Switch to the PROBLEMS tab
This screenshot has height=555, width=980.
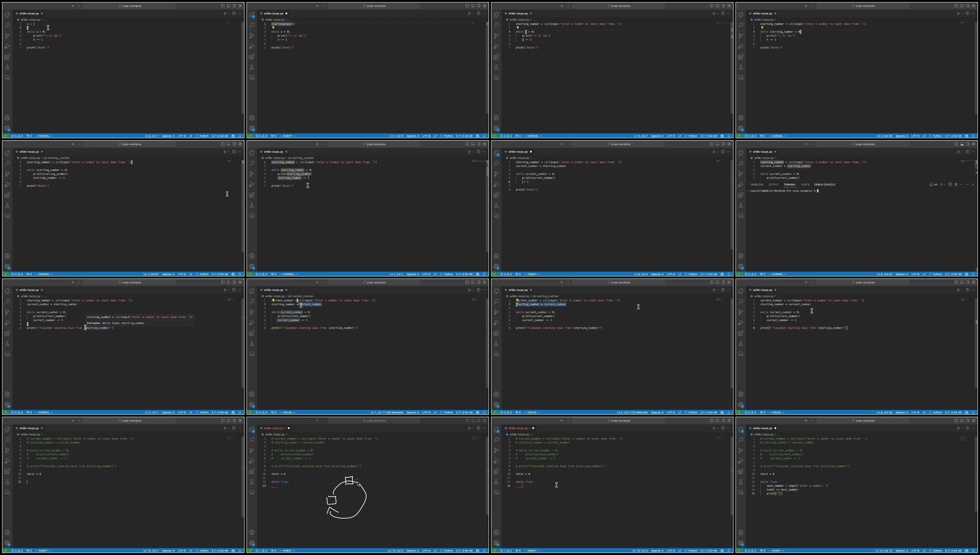click(x=757, y=184)
